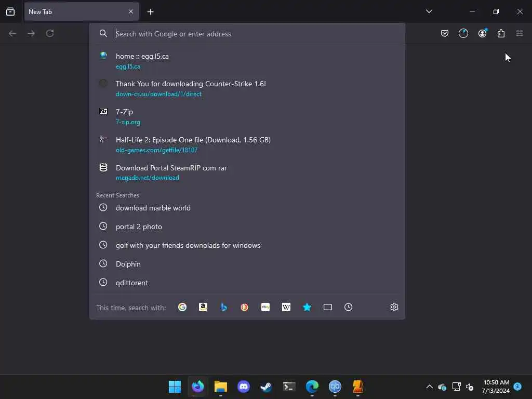
Task: Search this time with Wikipedia
Action: [x=286, y=307]
